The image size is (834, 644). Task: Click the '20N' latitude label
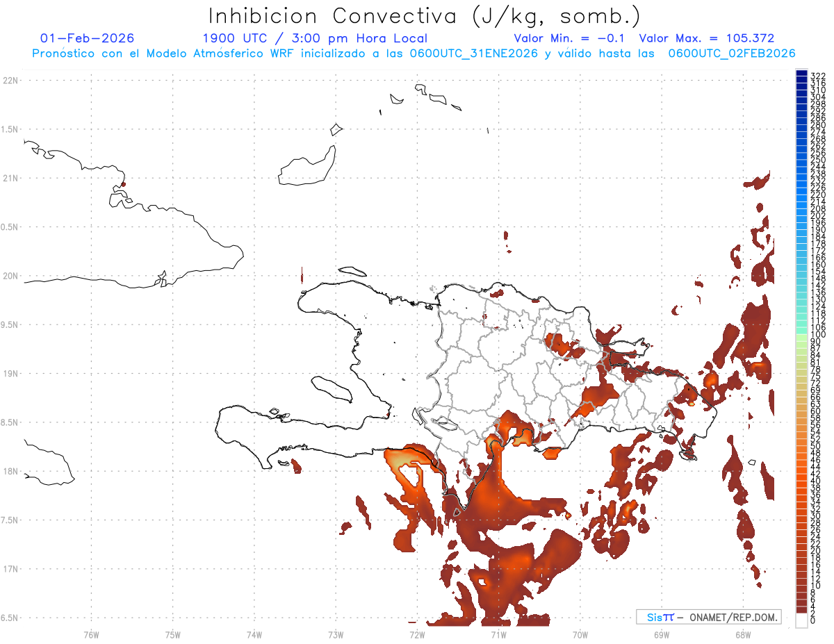[10, 276]
